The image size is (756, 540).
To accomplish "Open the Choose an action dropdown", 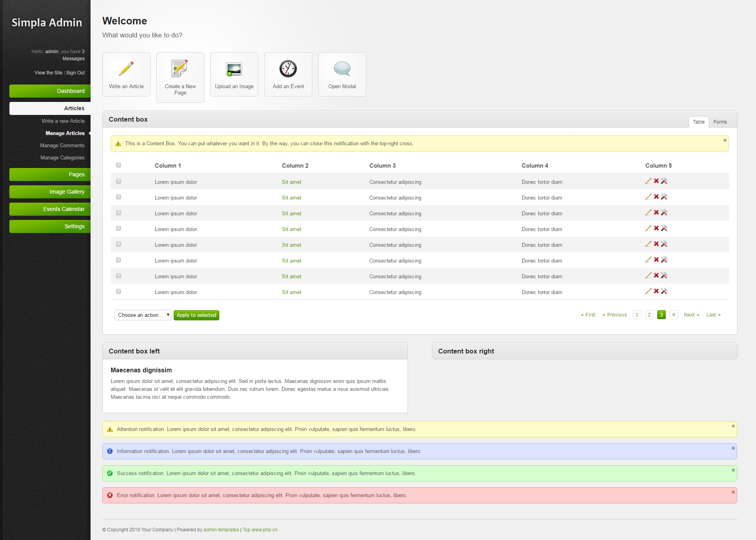I will pyautogui.click(x=143, y=315).
